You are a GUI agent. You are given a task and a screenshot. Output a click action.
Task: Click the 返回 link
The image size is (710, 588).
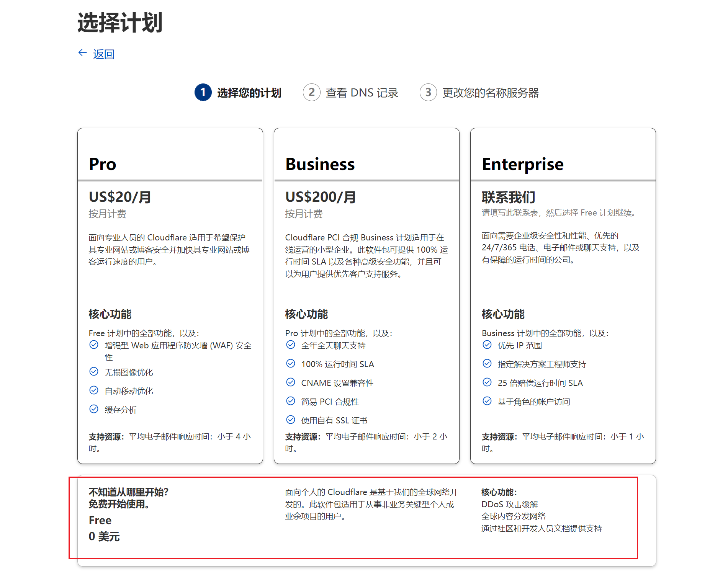click(103, 54)
